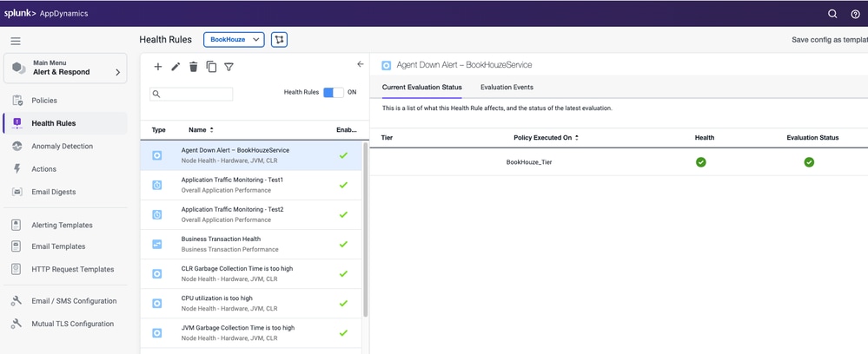This screenshot has width=868, height=354.
Task: Click the Health column green check for BookHouze_Tier
Action: tap(701, 162)
